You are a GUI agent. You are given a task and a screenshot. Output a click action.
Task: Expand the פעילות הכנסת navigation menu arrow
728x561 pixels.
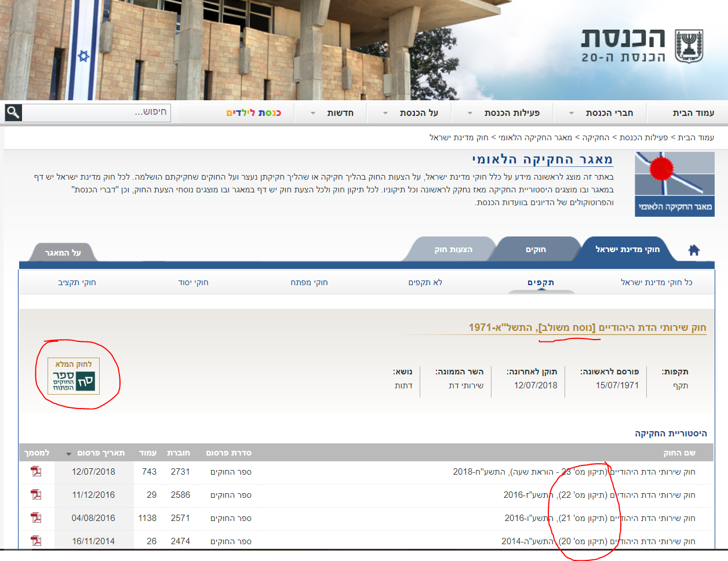click(470, 113)
